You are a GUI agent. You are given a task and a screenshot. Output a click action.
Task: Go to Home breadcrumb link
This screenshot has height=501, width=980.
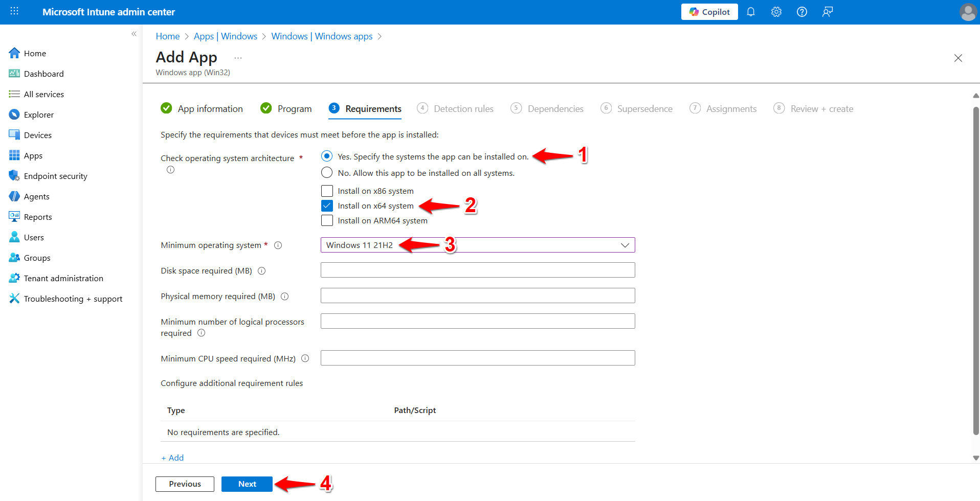pos(168,36)
